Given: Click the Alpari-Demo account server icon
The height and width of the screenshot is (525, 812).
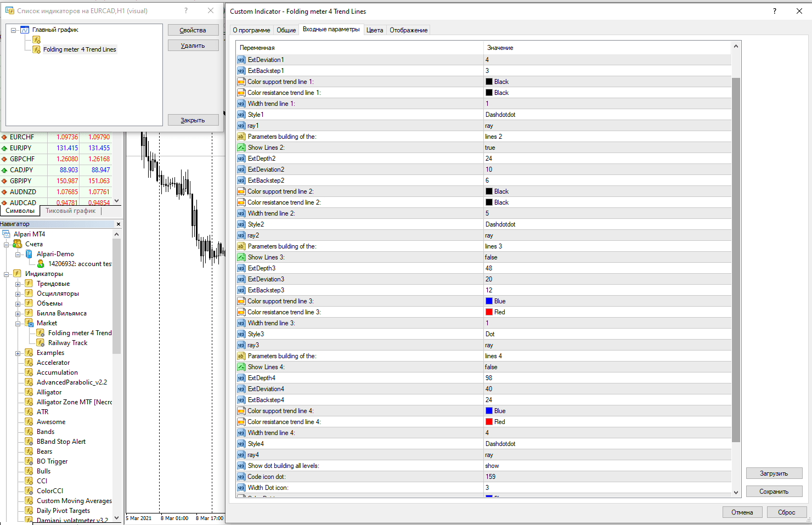Looking at the screenshot, I should click(x=29, y=254).
